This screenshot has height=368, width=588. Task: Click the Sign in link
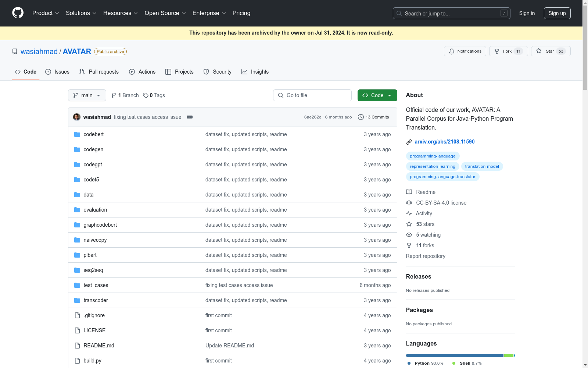[527, 13]
